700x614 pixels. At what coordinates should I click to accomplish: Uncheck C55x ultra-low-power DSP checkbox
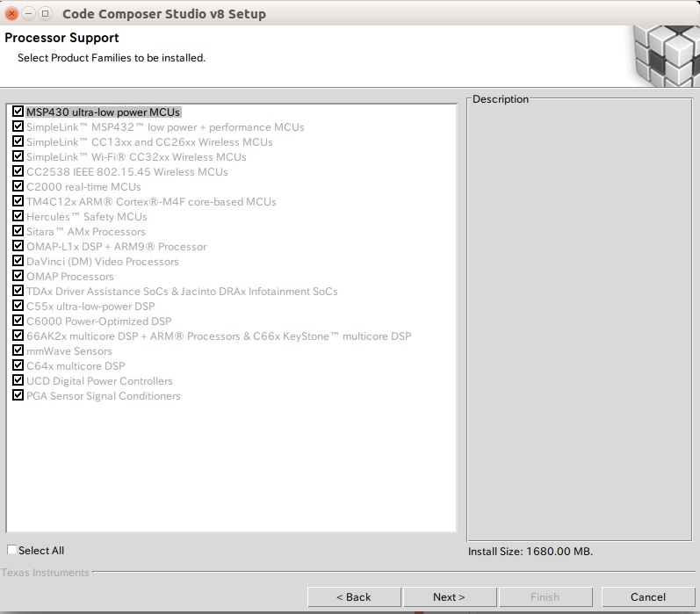click(x=18, y=306)
